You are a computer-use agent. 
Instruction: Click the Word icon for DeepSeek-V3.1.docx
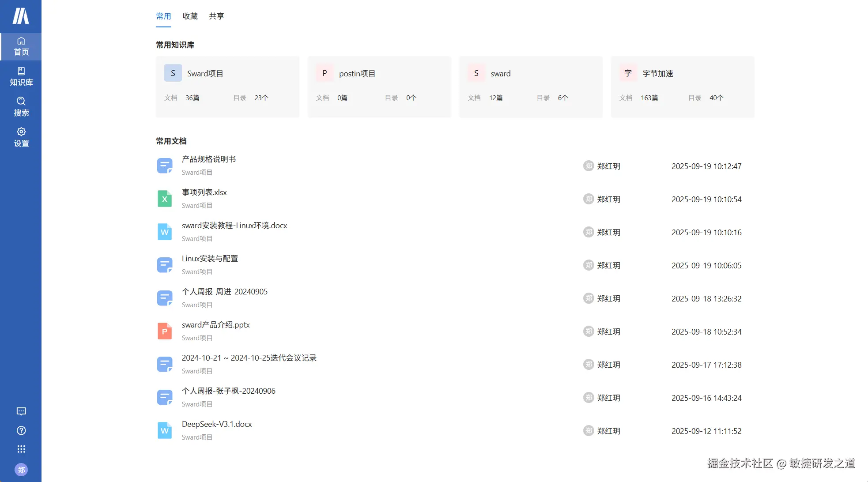[x=165, y=431]
